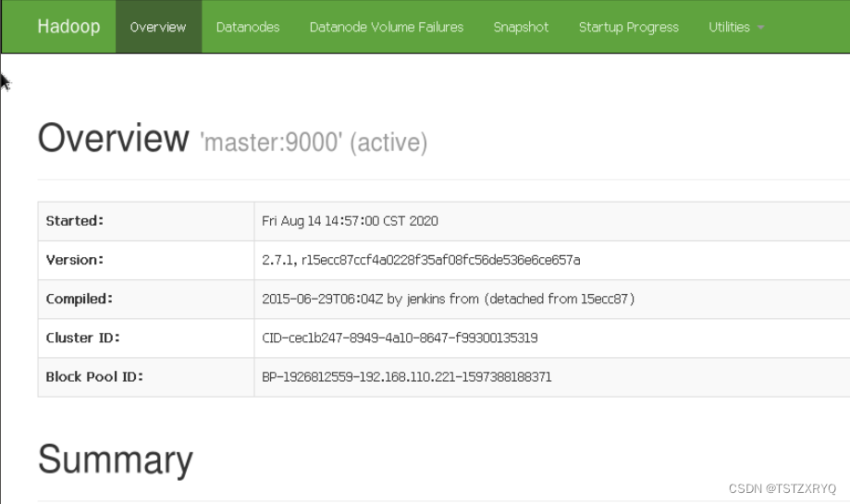Click the 'master:9000' (active) subtitle
The image size is (850, 504).
[x=314, y=142]
